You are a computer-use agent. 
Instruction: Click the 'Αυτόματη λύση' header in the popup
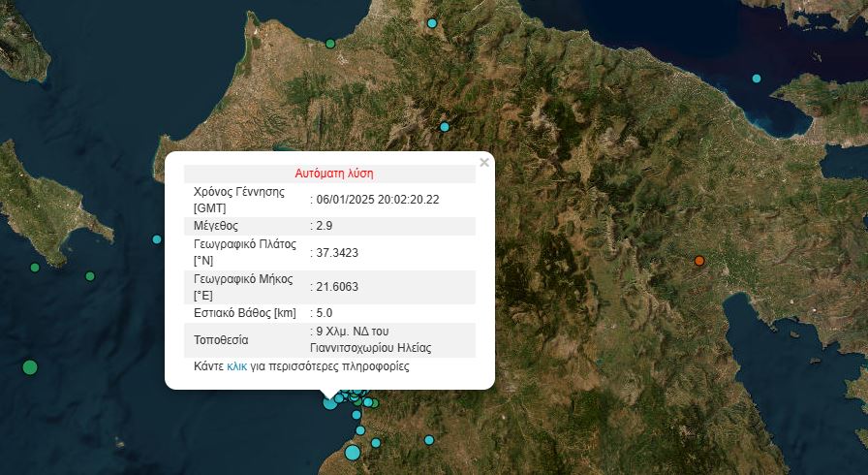point(333,174)
